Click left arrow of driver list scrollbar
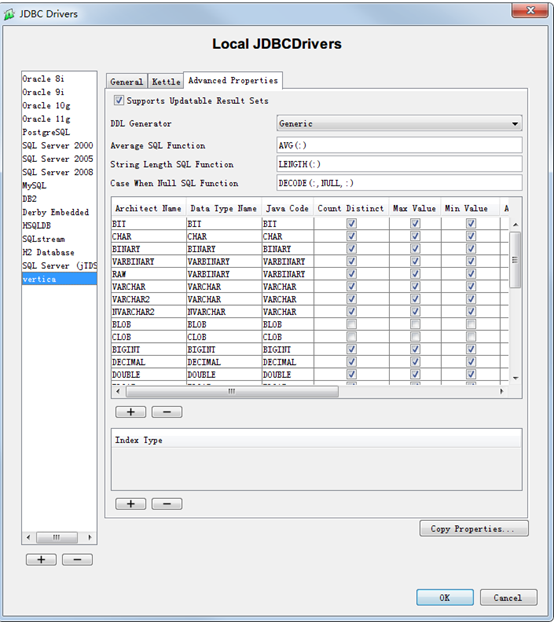Viewport: 554px width, 622px height. pos(28,538)
